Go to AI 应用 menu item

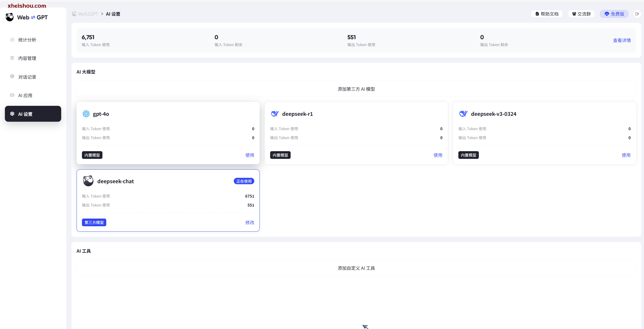point(33,95)
